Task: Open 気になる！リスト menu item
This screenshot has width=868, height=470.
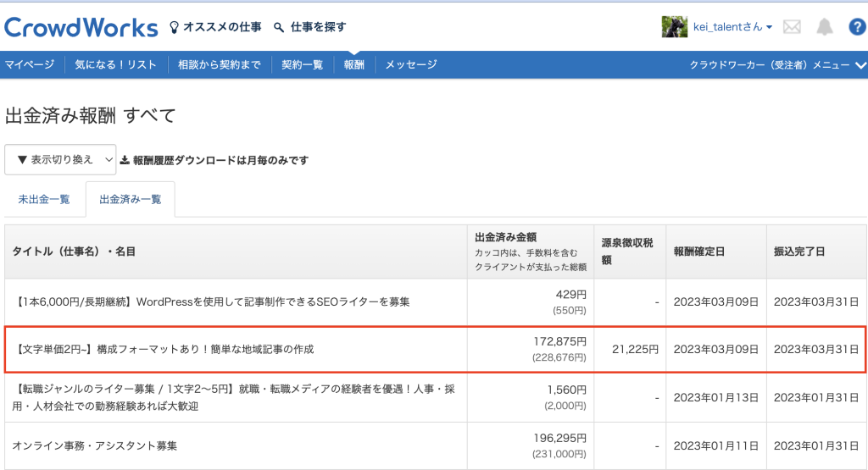Action: tap(115, 64)
